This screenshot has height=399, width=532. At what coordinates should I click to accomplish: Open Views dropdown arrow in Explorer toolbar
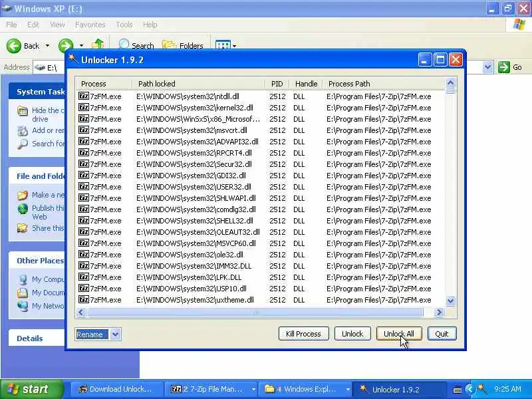click(x=235, y=45)
